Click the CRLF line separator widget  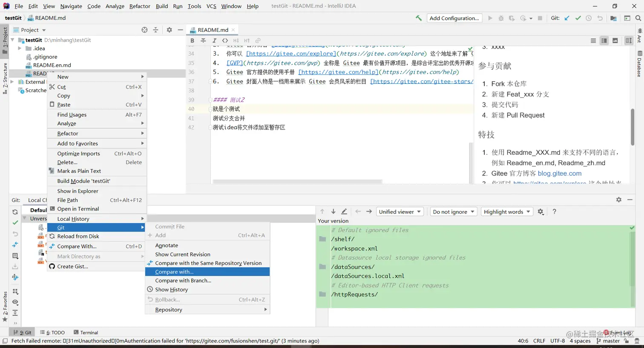[x=539, y=341]
